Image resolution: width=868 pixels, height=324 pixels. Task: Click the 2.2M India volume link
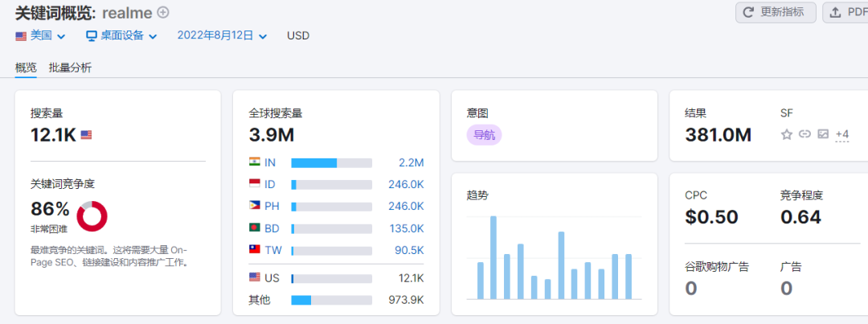coord(411,163)
